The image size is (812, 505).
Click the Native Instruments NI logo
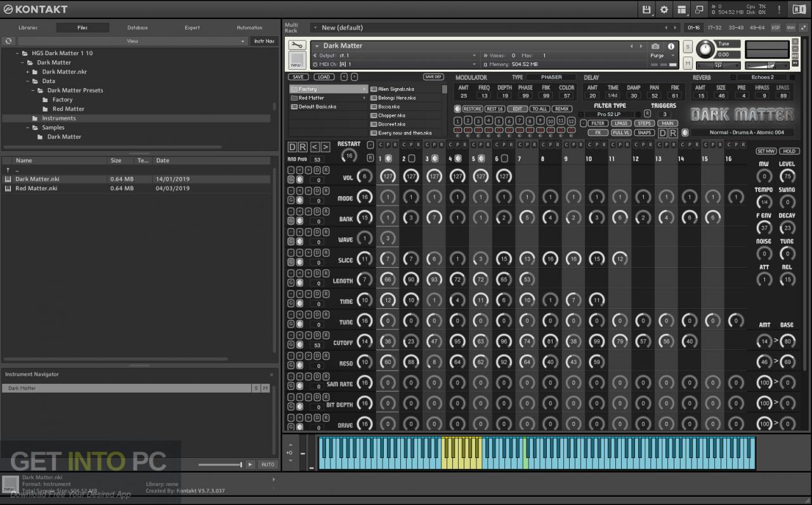(799, 10)
